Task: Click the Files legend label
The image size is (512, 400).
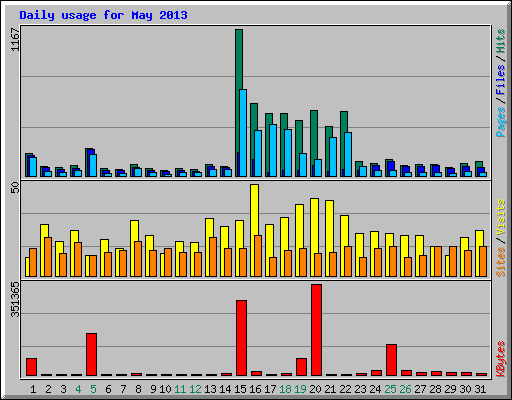Action: point(500,79)
